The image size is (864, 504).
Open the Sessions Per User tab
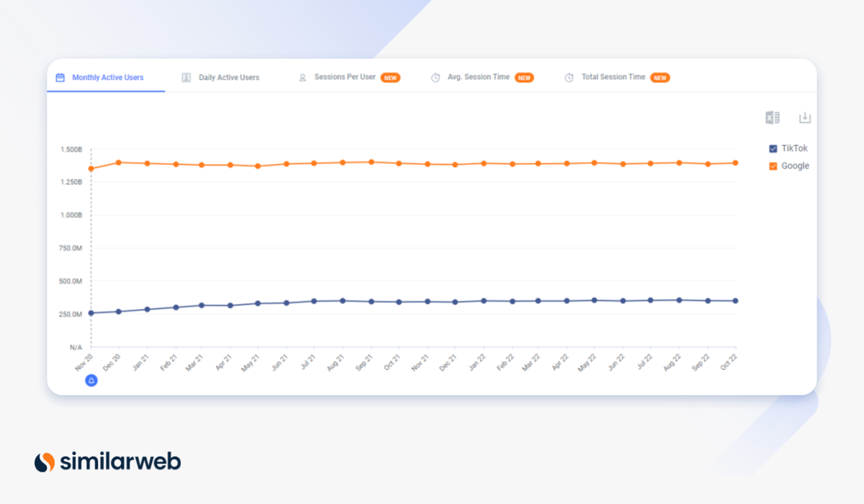pos(345,77)
